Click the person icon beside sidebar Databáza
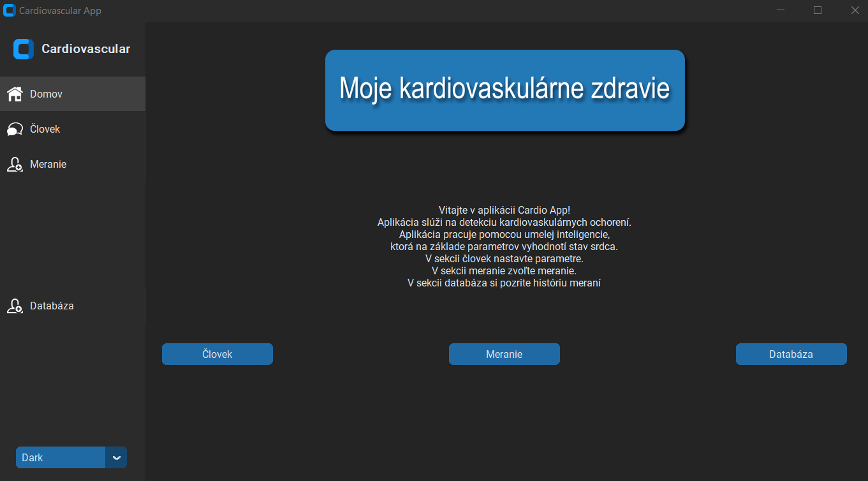This screenshot has height=481, width=868. (x=15, y=306)
